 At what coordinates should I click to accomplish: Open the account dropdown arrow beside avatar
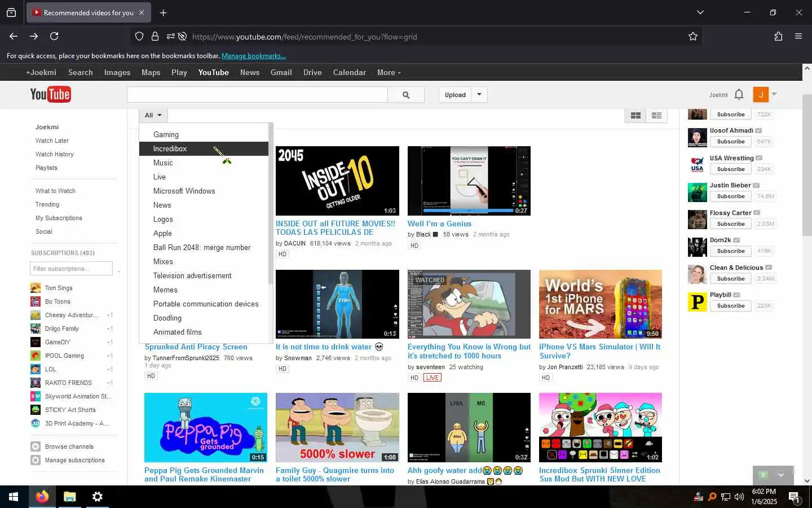coord(774,94)
